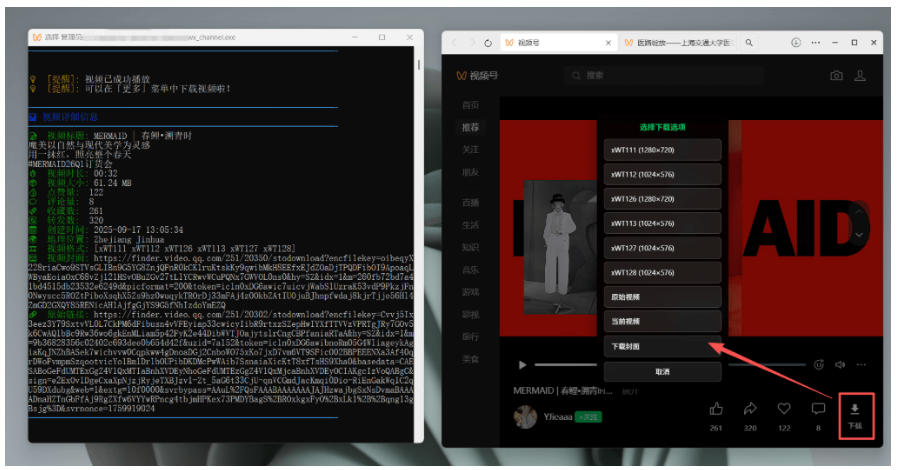
Task: Choose xWT113 (1024×576) download option
Action: [x=662, y=224]
